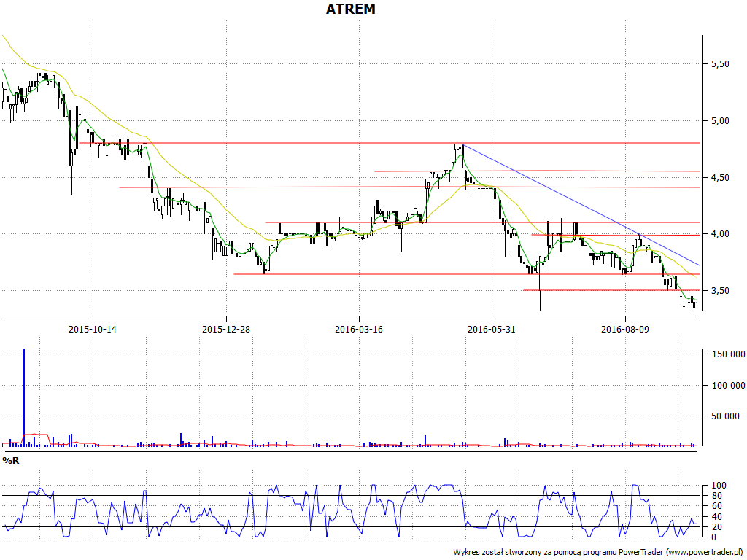Click the tallest blue volume spike
The image size is (747, 560).
click(x=24, y=397)
